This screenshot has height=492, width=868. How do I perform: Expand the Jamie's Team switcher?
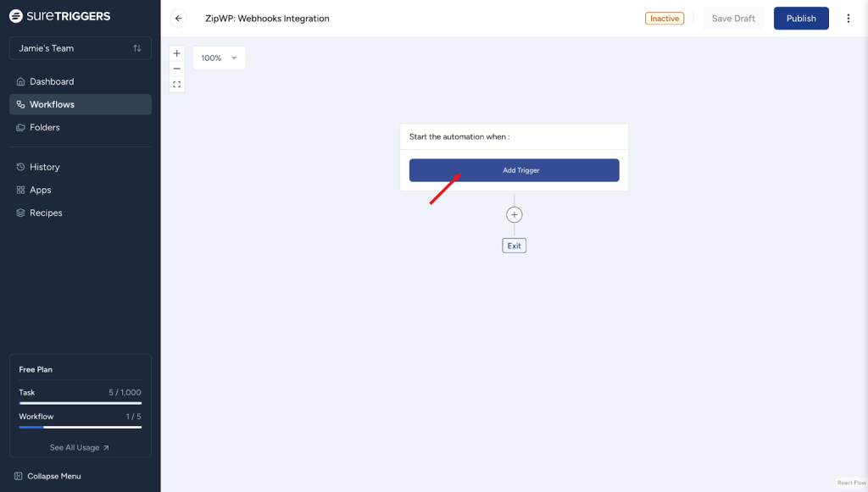pos(80,48)
